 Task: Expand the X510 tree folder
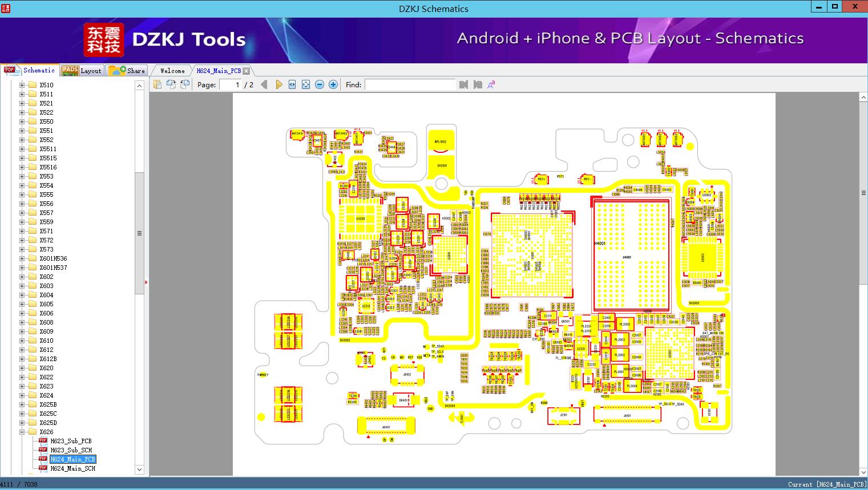[x=22, y=85]
